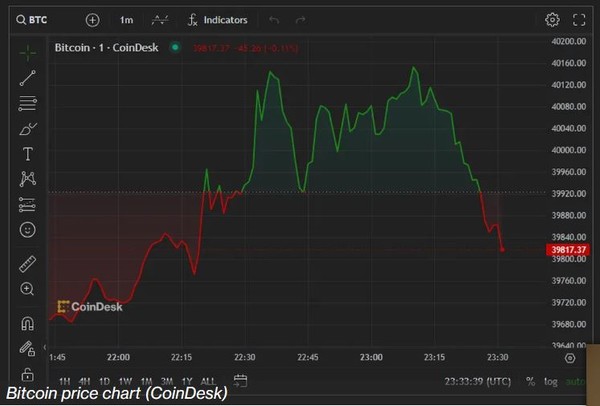Image resolution: width=600 pixels, height=406 pixels.
Task: Toggle magnet mode on
Action: pos(27,323)
